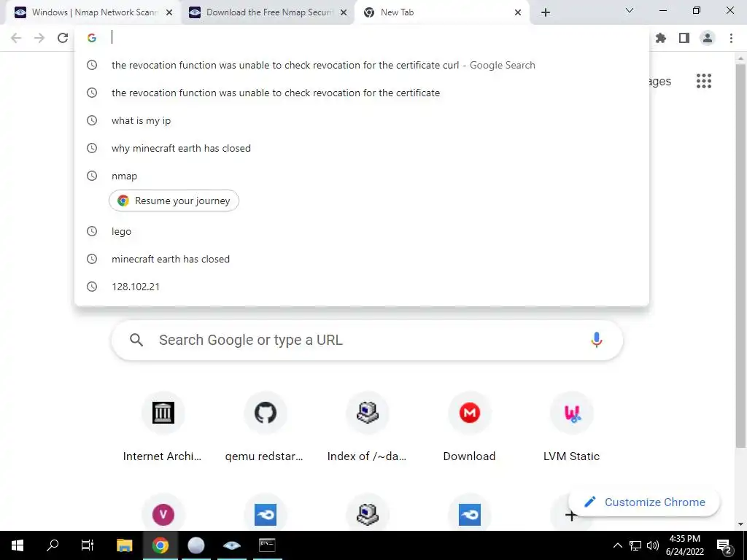Start voice search with microphone icon
The width and height of the screenshot is (747, 560).
597,340
